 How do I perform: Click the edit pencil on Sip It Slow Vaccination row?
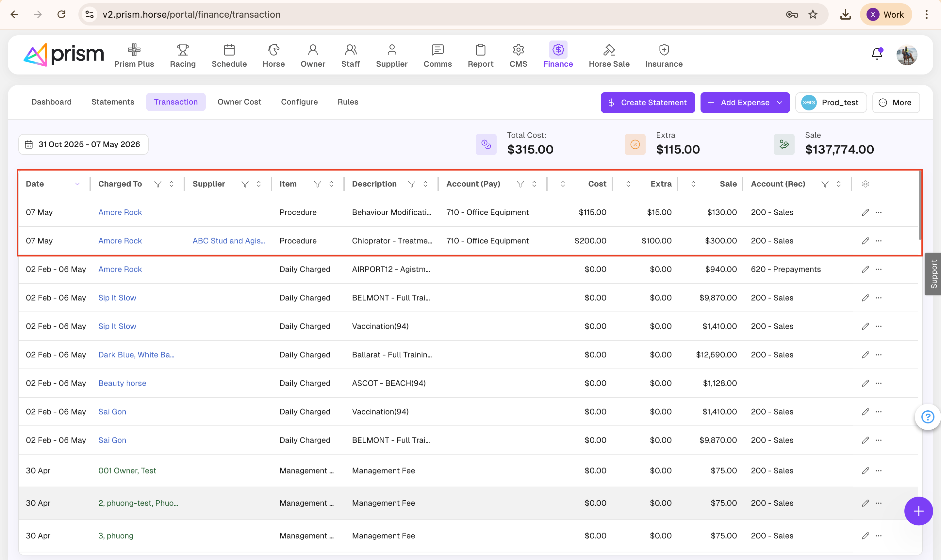(x=865, y=326)
